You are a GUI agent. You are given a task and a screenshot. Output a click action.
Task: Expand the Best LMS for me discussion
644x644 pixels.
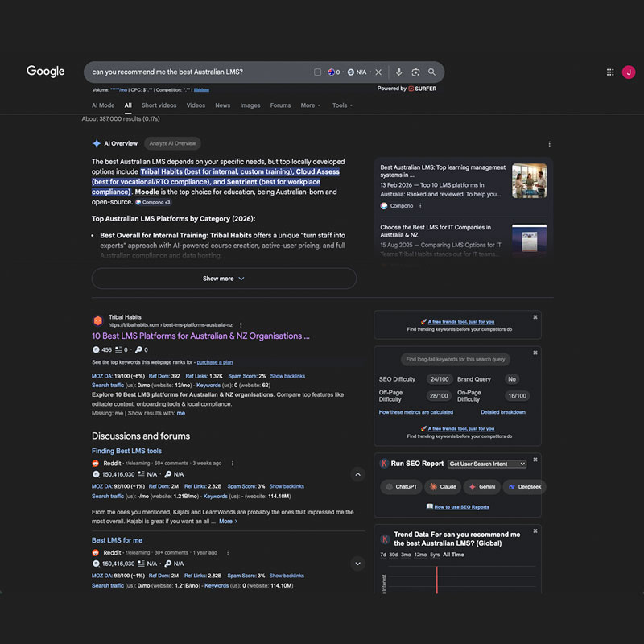pyautogui.click(x=357, y=563)
